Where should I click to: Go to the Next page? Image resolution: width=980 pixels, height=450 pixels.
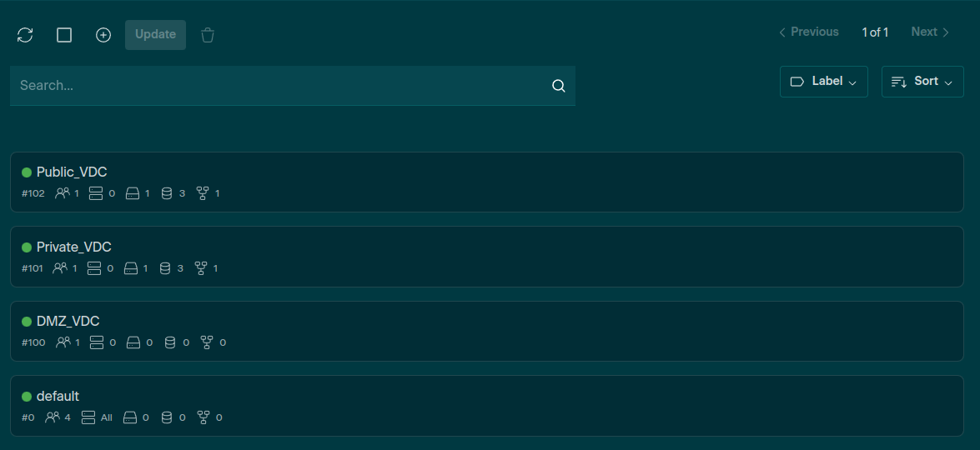tap(930, 32)
